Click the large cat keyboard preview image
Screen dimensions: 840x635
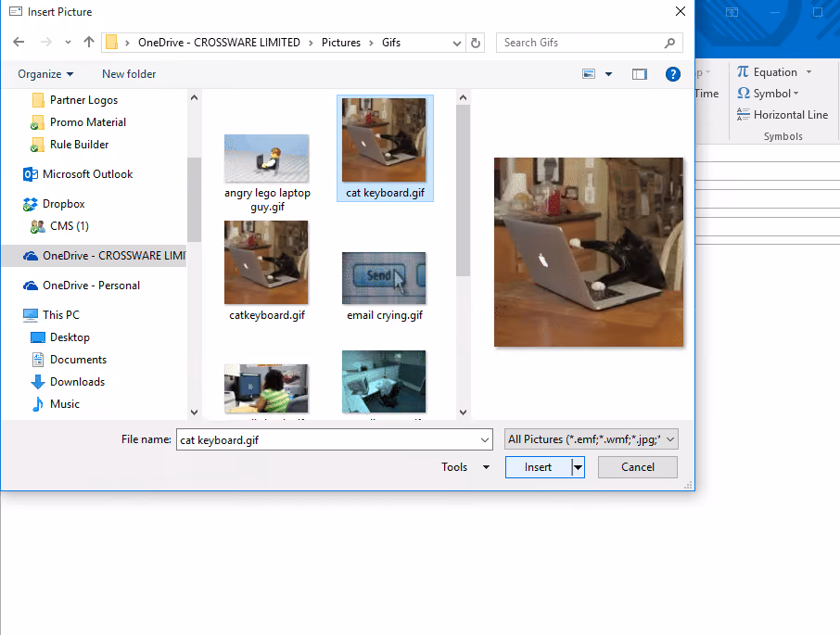pyautogui.click(x=588, y=251)
